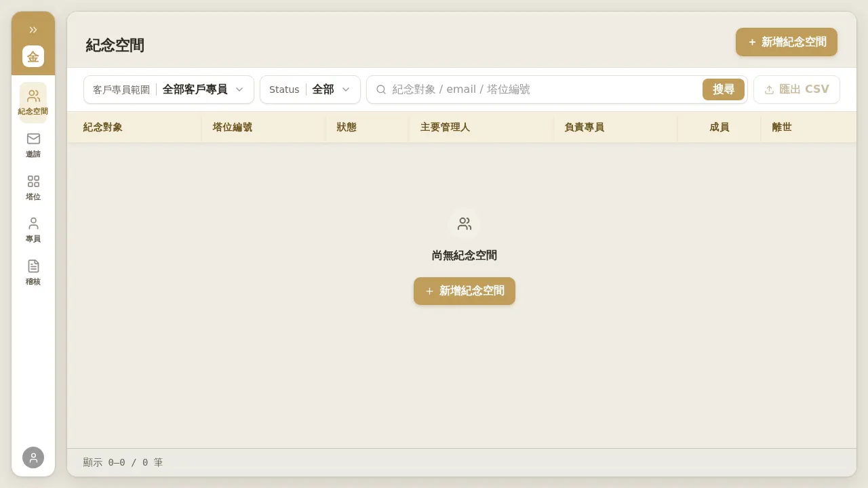
Task: Click the 主要管理人 column header
Action: (x=481, y=127)
